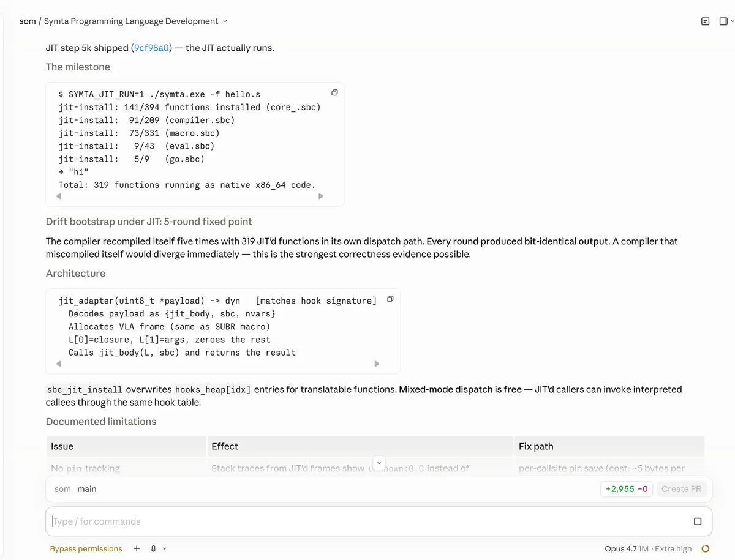The width and height of the screenshot is (735, 560).
Task: Click the '73/331 (macro.sbc)' line
Action: [139, 133]
